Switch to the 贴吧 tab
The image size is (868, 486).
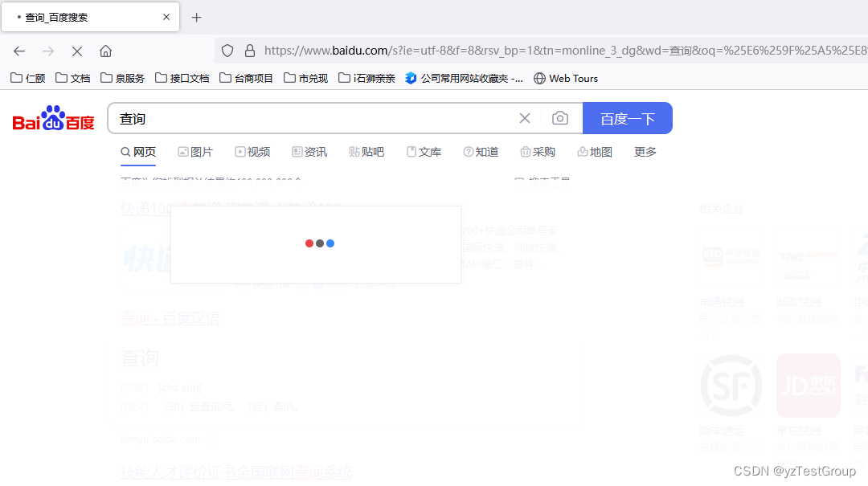[x=366, y=152]
